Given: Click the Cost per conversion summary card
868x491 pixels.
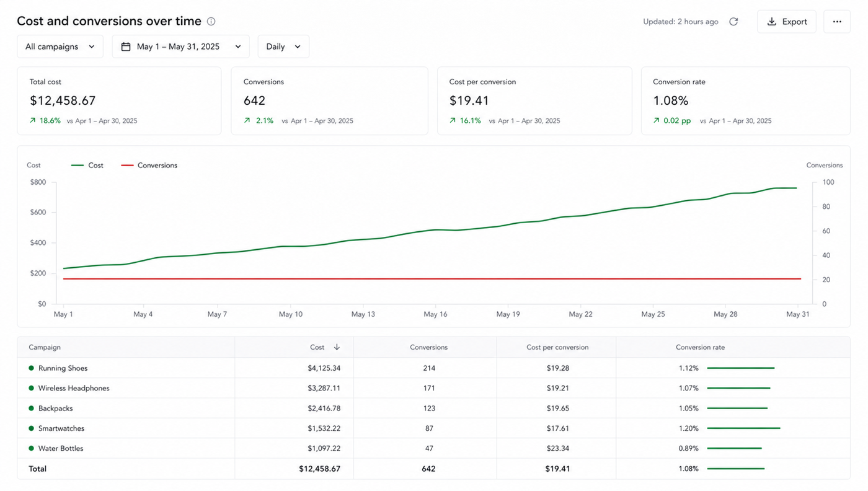Looking at the screenshot, I should 534,101.
